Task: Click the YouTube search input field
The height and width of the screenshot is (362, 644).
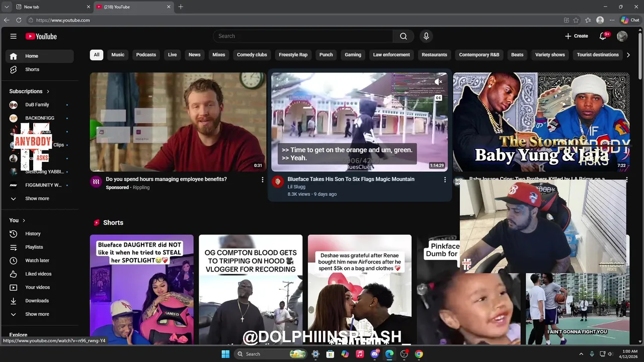Action: (x=303, y=36)
